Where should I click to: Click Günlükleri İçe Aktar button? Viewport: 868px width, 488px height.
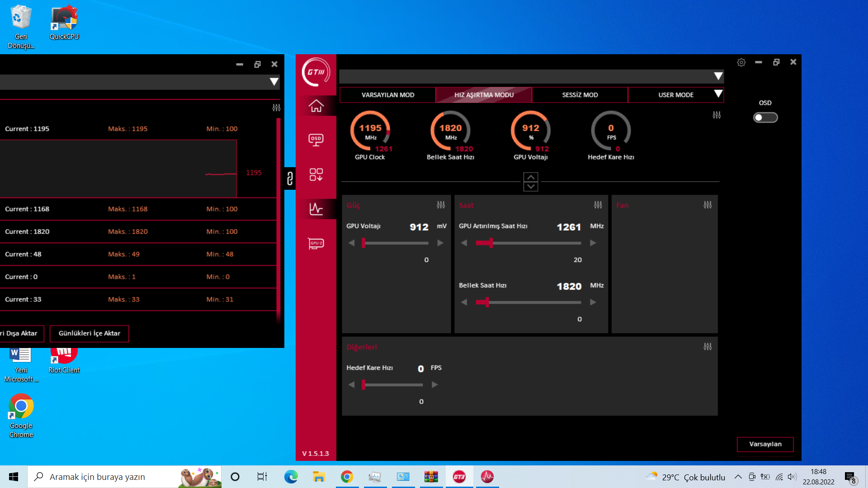pos(89,333)
